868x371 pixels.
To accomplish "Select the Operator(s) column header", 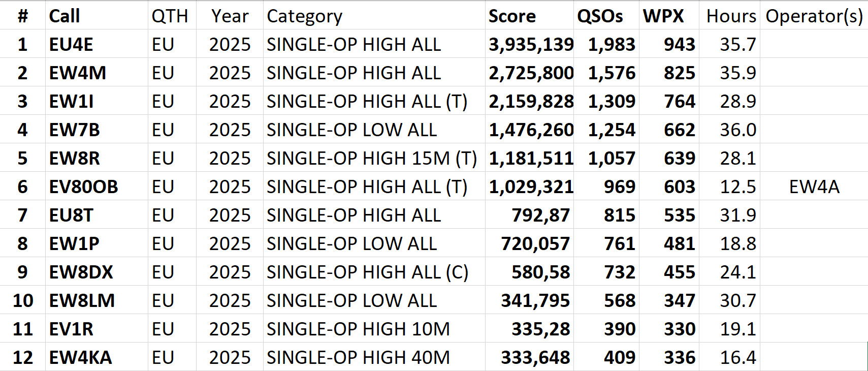I will click(x=814, y=16).
